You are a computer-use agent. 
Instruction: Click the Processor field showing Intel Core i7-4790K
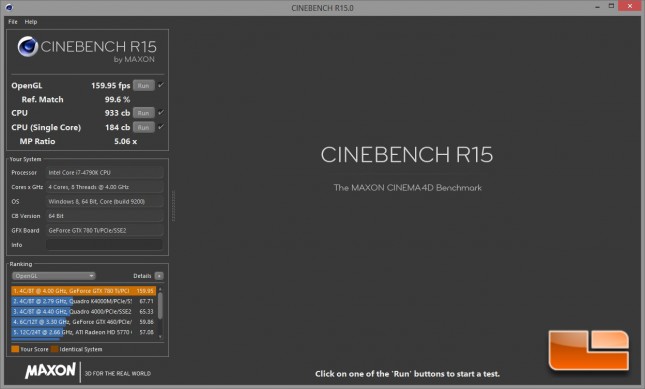[104, 173]
